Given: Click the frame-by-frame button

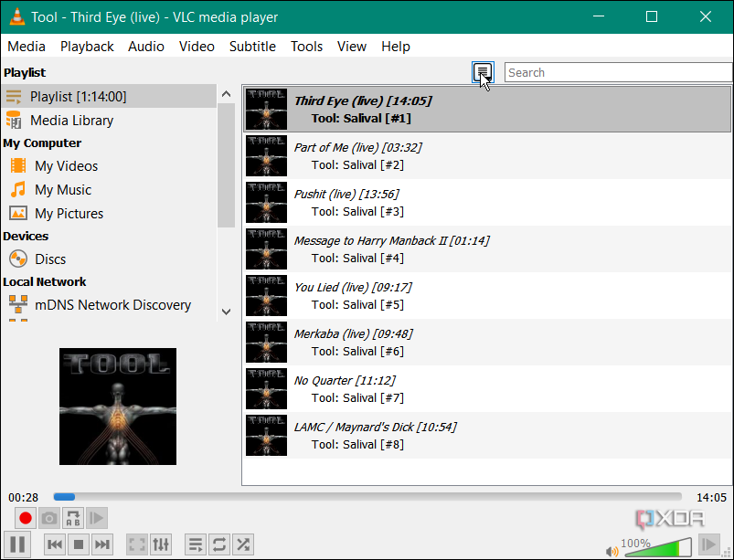Looking at the screenshot, I should click(97, 518).
